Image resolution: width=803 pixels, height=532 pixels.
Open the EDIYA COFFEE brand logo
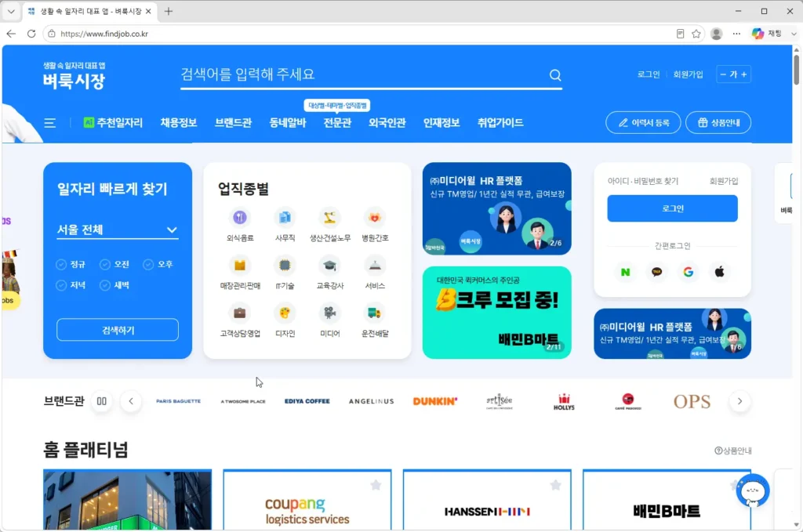click(307, 401)
